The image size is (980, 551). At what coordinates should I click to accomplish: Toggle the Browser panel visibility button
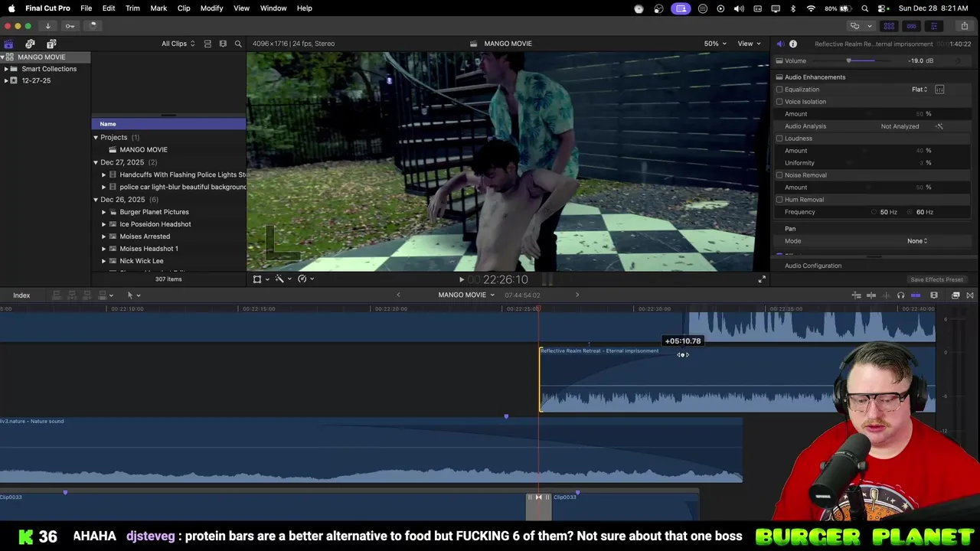click(889, 25)
